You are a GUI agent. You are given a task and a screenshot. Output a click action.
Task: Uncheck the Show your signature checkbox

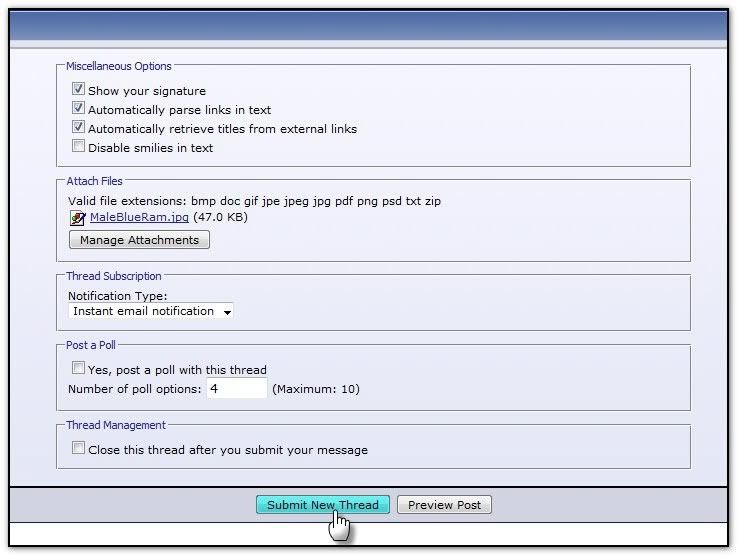pos(78,89)
